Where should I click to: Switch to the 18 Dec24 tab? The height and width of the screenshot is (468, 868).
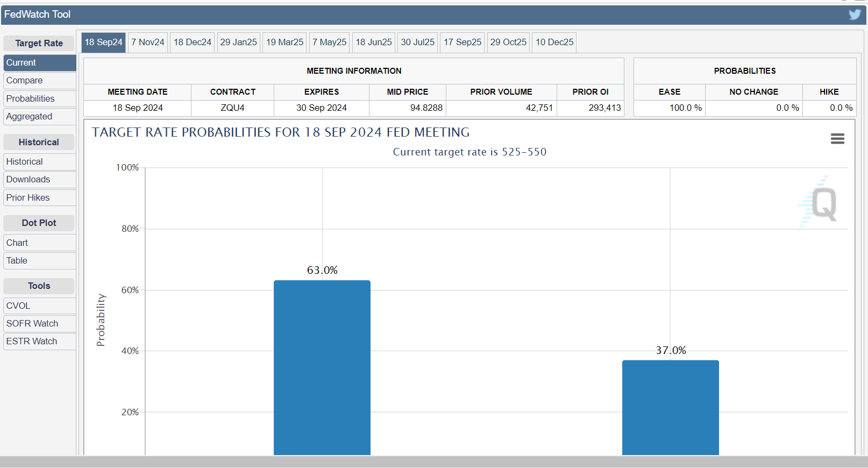[x=193, y=42]
